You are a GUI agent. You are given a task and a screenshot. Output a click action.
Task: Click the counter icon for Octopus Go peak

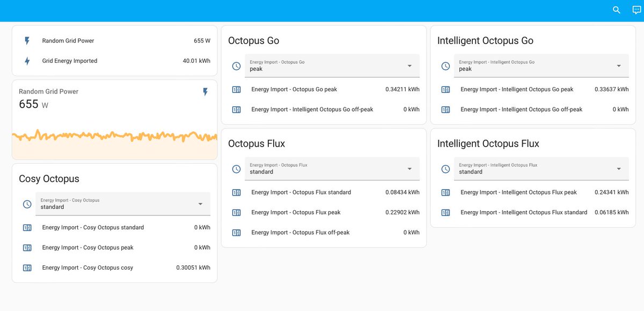(237, 90)
